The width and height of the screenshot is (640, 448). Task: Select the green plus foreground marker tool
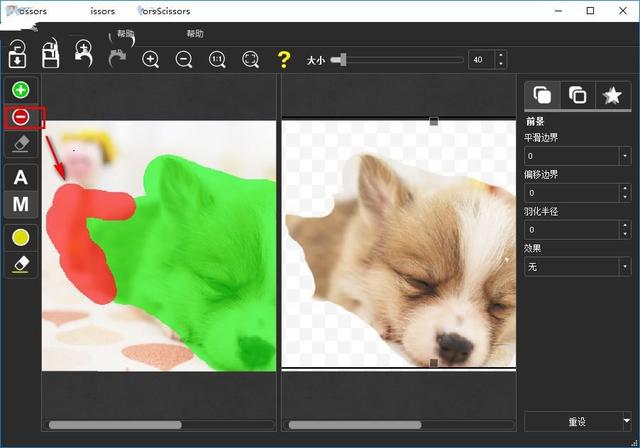20,90
